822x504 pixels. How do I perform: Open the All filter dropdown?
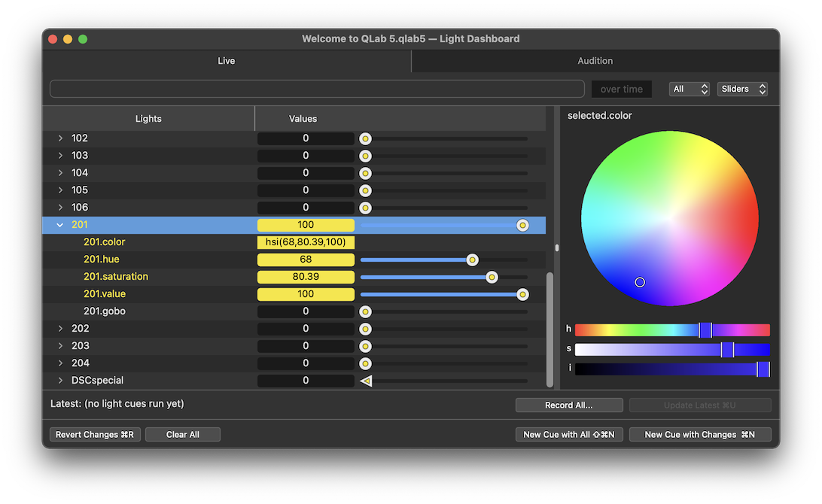[689, 88]
